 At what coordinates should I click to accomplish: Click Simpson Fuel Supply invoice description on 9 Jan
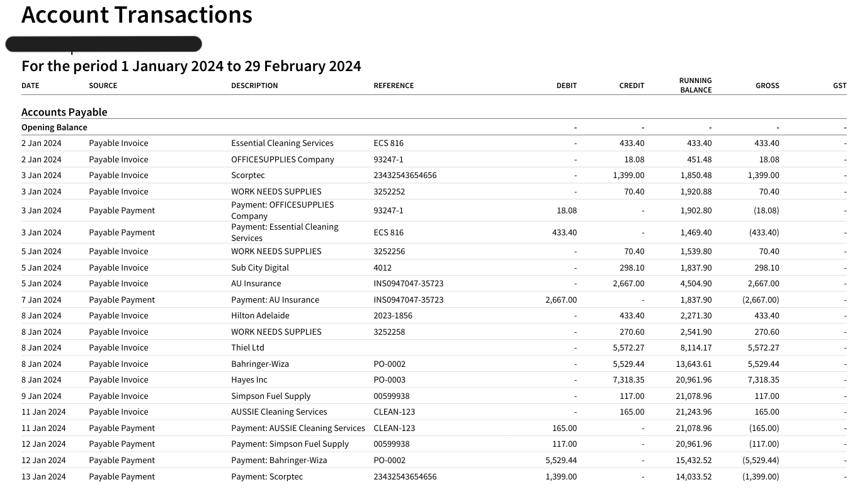click(271, 396)
